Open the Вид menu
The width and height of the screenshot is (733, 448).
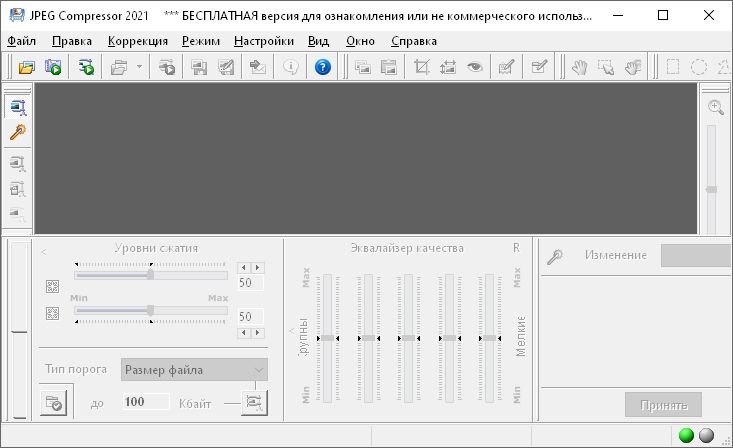pyautogui.click(x=318, y=41)
